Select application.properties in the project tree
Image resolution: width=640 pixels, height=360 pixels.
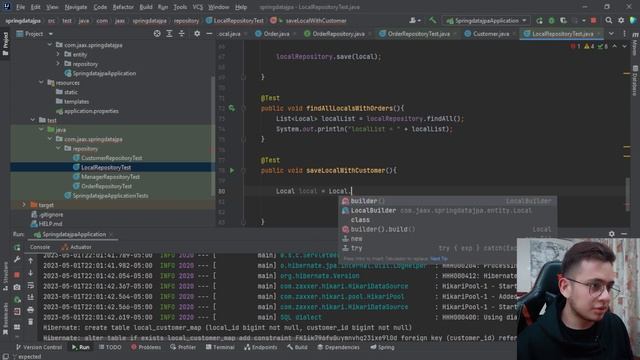coord(91,111)
